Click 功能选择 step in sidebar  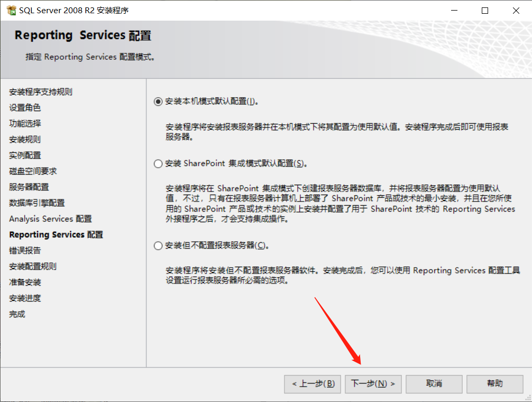[25, 123]
